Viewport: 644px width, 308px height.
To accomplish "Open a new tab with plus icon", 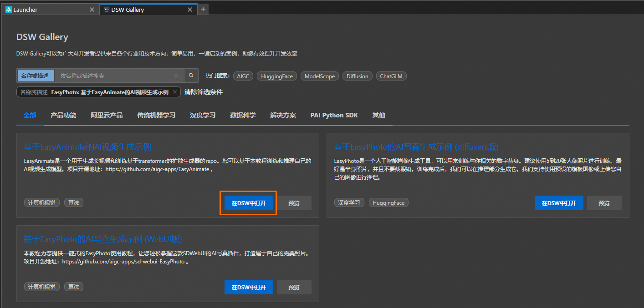I will click(203, 9).
